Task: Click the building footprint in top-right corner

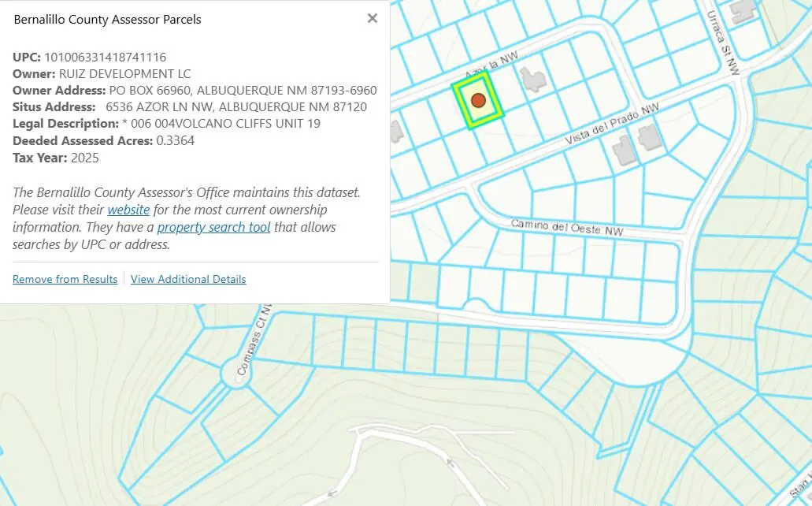Action: tap(742, 10)
